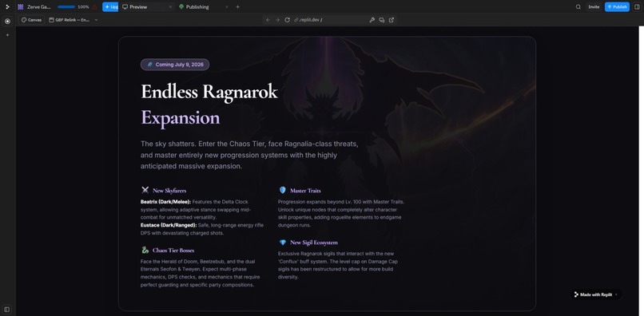Click the blue Publish button
The image size is (644, 316).
click(x=617, y=7)
